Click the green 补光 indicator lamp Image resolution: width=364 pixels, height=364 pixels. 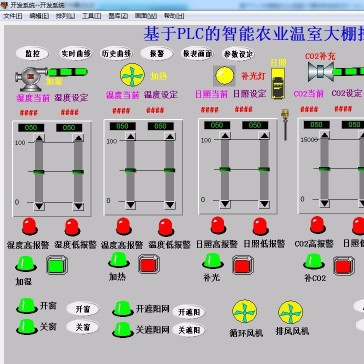213,261
